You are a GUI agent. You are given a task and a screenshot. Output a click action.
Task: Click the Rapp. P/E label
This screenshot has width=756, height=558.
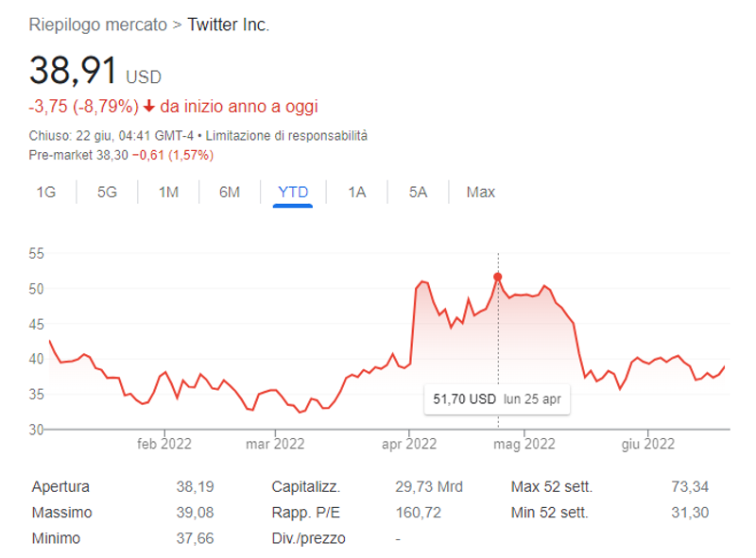(305, 513)
